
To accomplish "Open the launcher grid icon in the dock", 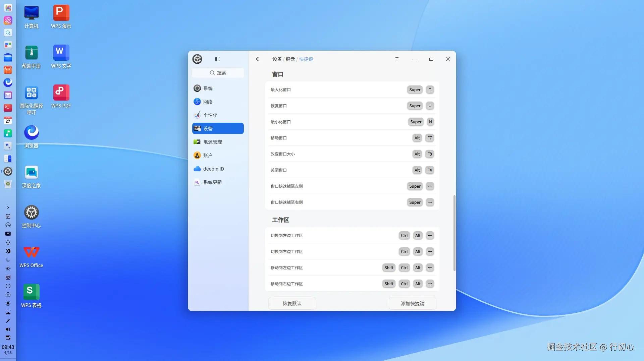I will (8, 8).
